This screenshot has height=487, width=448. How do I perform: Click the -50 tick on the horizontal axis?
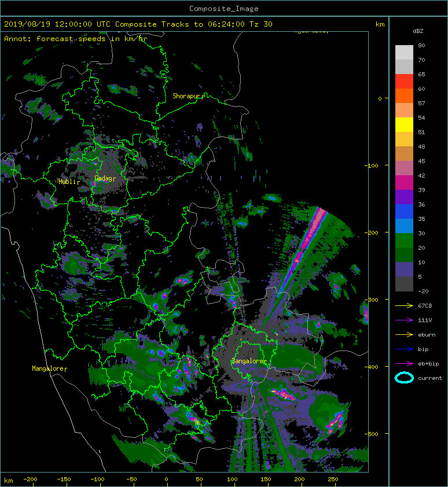[131, 479]
